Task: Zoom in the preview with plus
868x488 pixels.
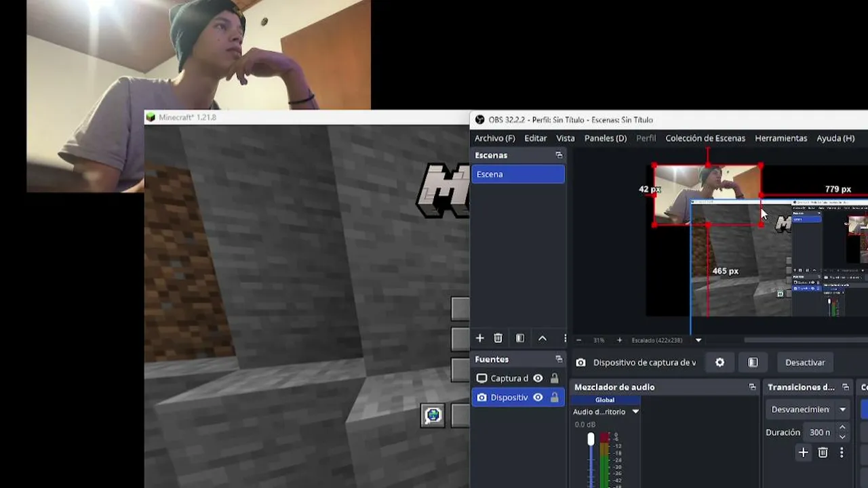Action: click(x=619, y=340)
